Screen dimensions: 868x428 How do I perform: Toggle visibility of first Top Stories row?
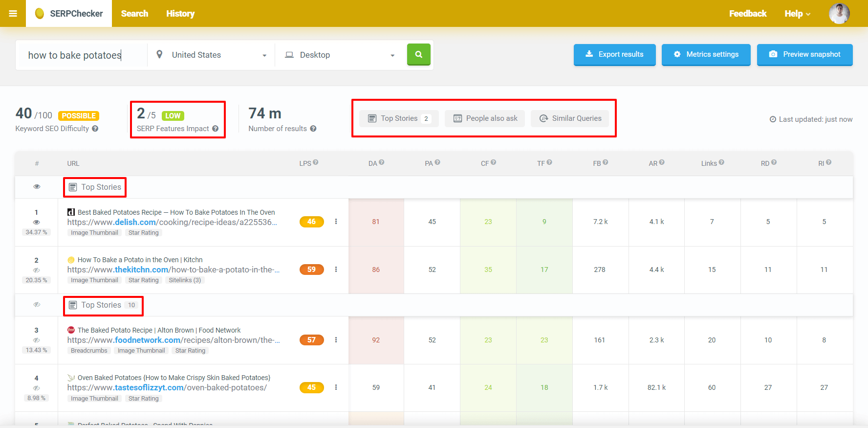(37, 187)
